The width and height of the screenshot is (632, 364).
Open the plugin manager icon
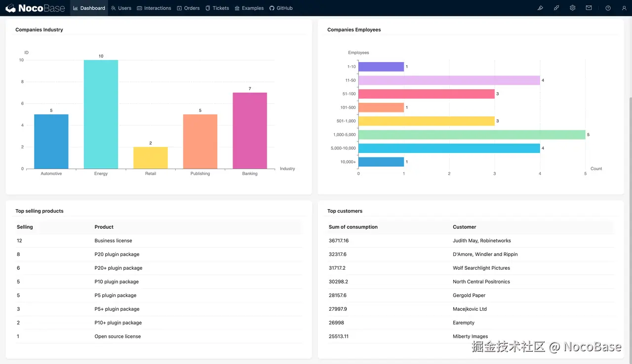[556, 8]
